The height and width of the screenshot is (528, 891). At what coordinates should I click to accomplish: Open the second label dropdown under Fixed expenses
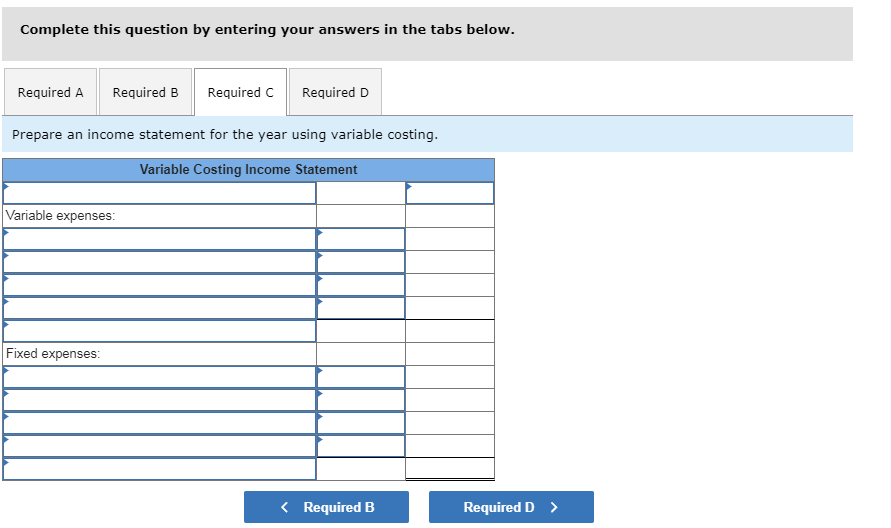pyautogui.click(x=160, y=400)
